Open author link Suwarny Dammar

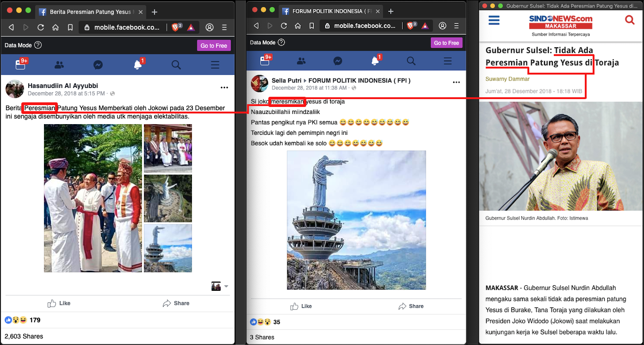507,79
